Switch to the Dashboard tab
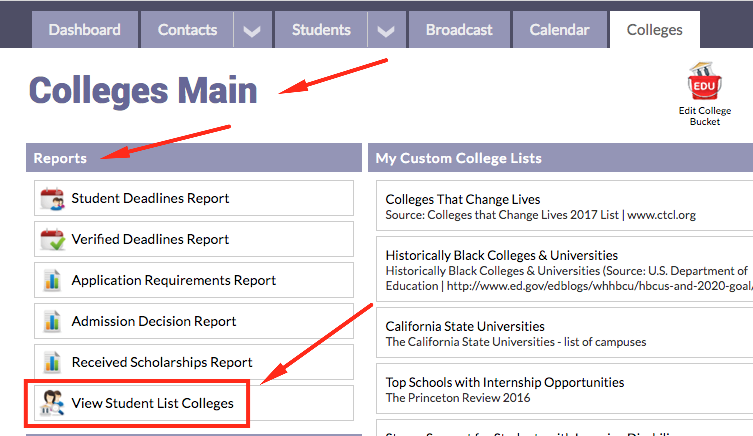Screen dimensions: 753x436 [x=85, y=30]
